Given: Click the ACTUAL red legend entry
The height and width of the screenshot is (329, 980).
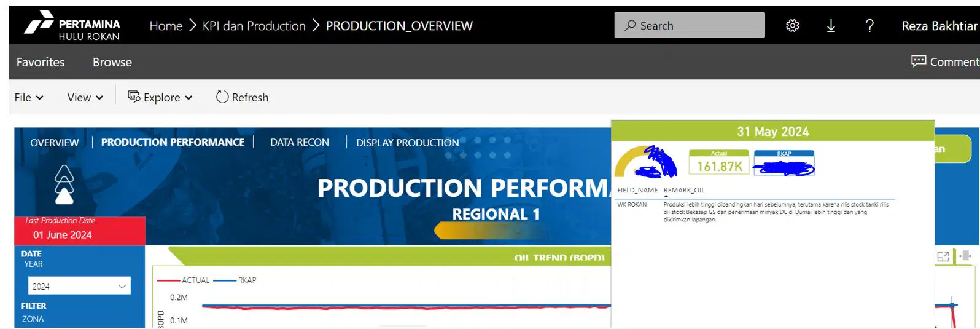Looking at the screenshot, I should (184, 280).
